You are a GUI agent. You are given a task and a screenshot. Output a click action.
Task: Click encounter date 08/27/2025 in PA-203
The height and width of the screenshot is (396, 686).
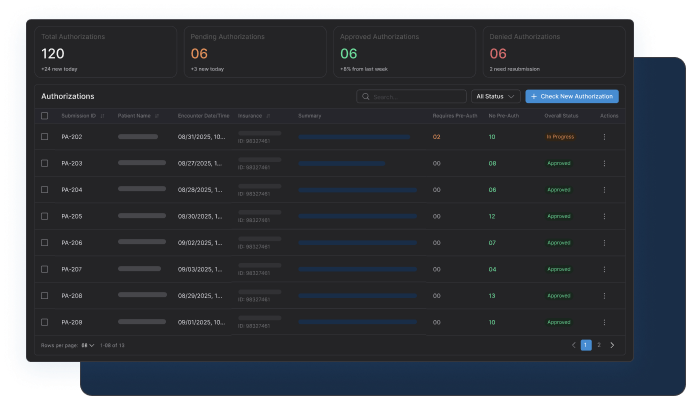click(200, 163)
